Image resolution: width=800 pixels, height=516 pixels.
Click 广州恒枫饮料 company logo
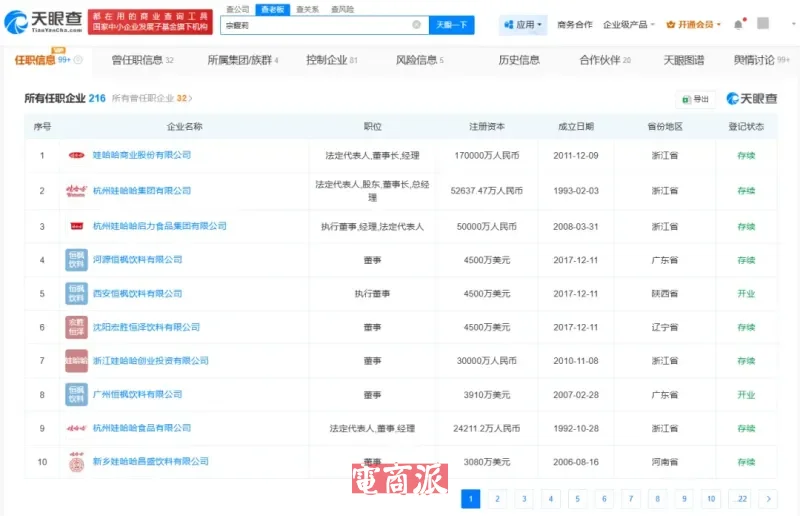point(77,395)
